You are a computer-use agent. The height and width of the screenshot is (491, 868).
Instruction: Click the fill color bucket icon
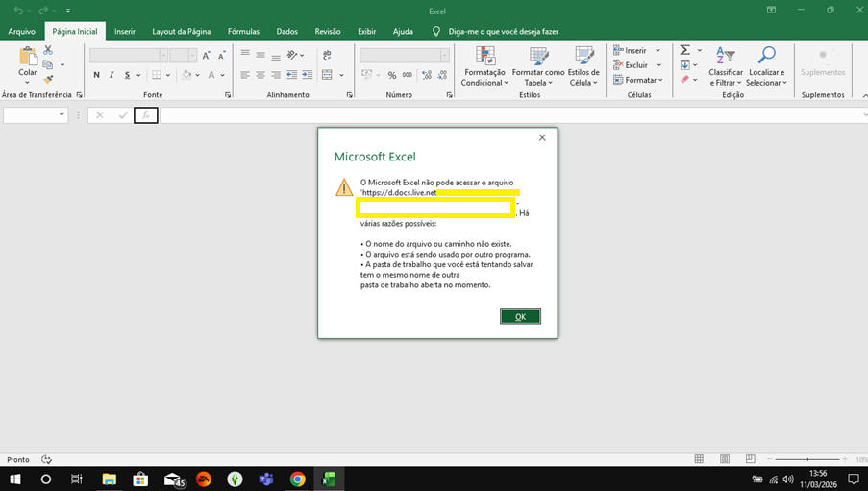[186, 75]
